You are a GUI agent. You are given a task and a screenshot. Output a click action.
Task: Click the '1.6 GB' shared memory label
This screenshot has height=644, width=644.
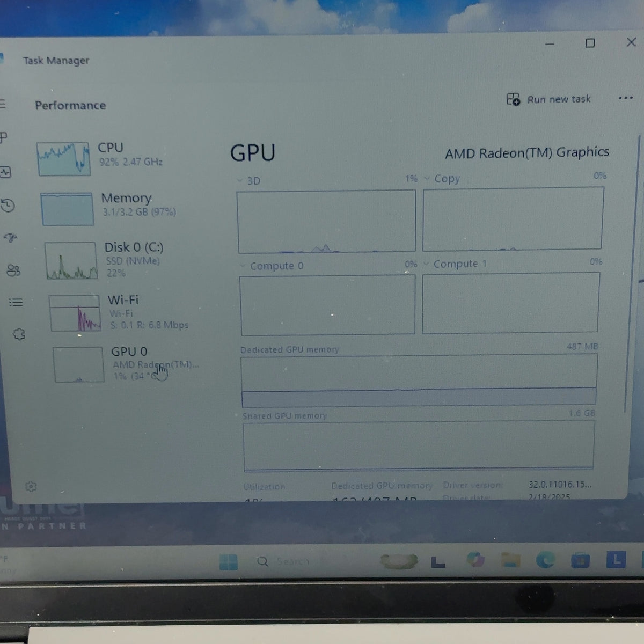[582, 413]
